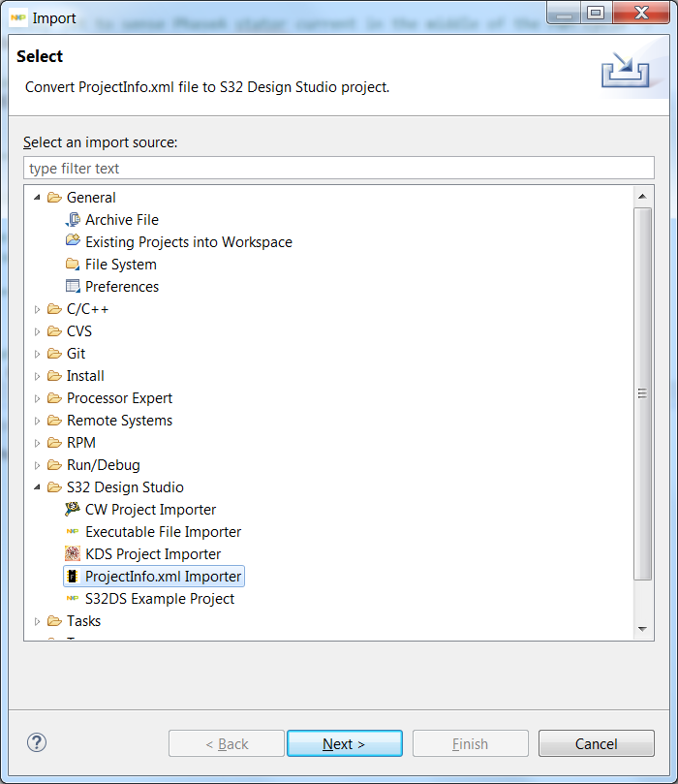Focus the type filter text field
Image resolution: width=678 pixels, height=784 pixels.
[x=339, y=168]
